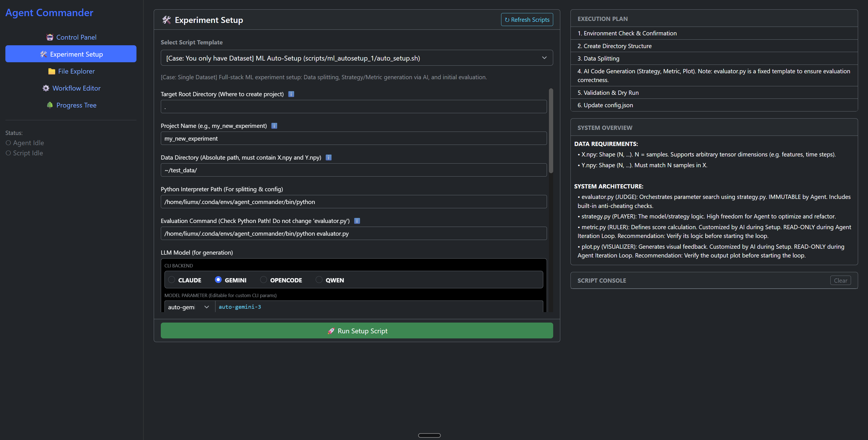Select the QWEN backend radio button
This screenshot has width=868, height=440.
[x=319, y=280]
